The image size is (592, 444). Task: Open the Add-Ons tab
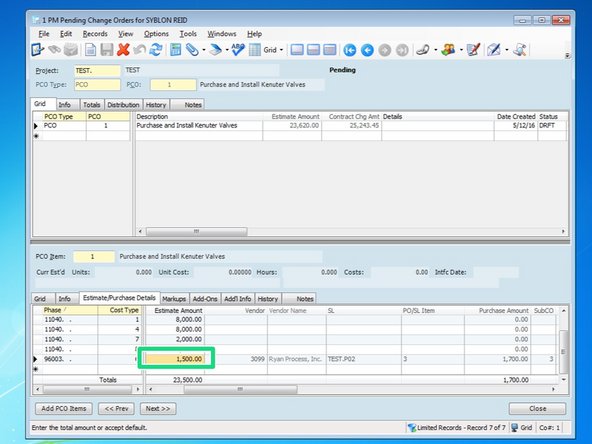point(205,299)
